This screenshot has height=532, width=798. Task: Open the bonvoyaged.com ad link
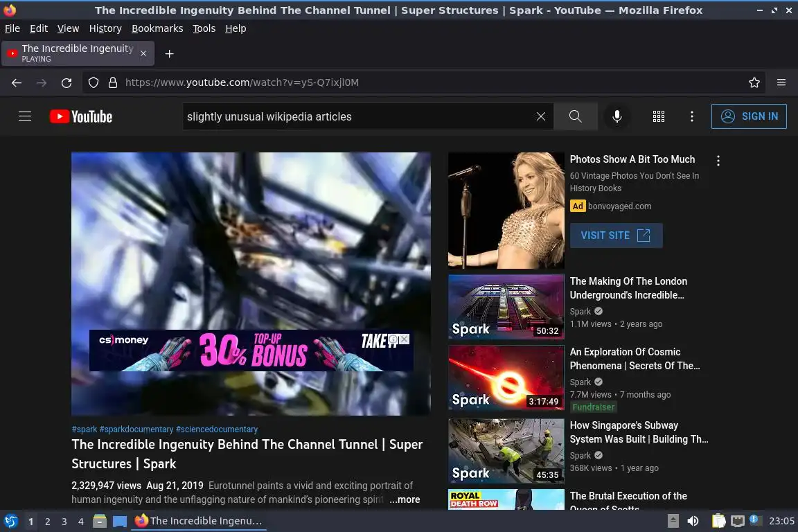(619, 206)
